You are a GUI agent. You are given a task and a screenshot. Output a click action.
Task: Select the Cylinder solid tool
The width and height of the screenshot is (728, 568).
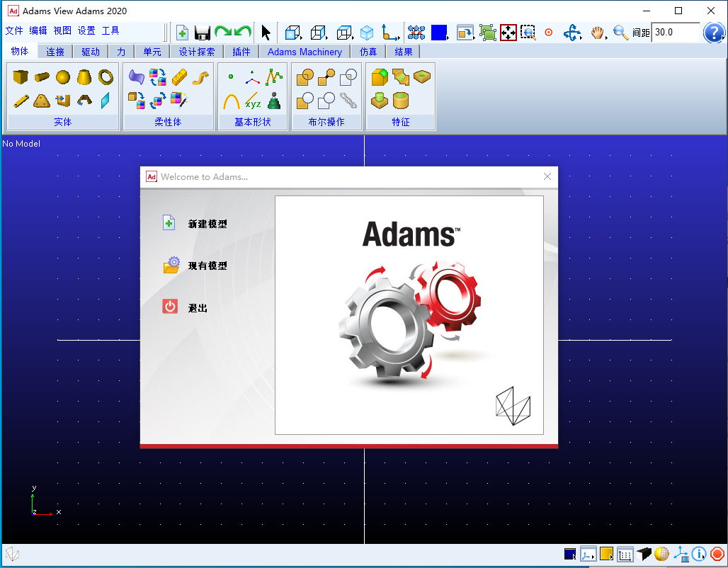[42, 76]
